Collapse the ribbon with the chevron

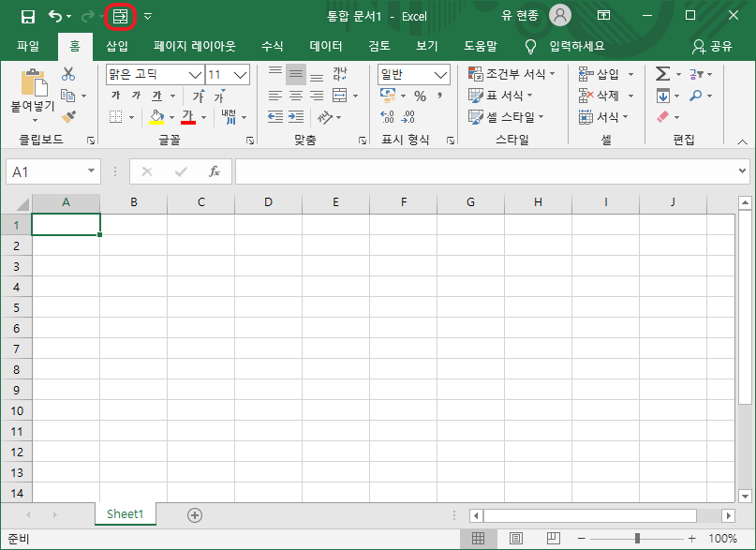coord(743,141)
